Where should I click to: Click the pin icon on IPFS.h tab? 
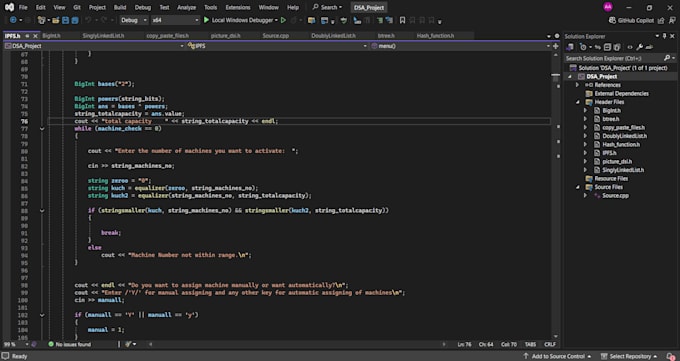point(27,36)
